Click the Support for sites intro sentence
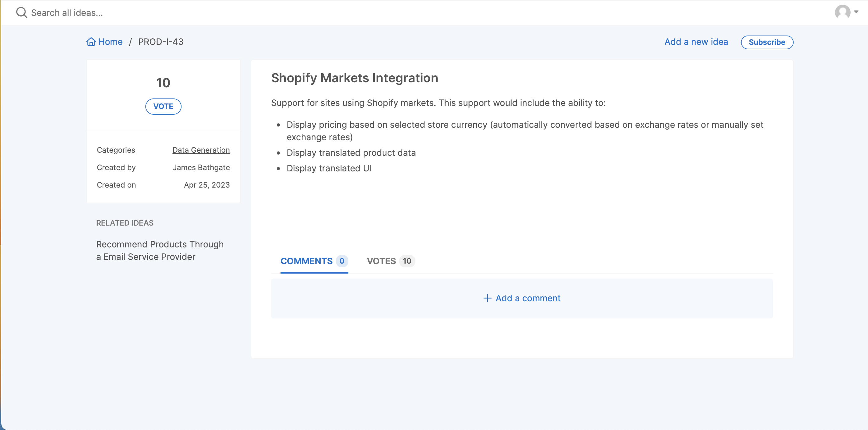868x430 pixels. 438,103
